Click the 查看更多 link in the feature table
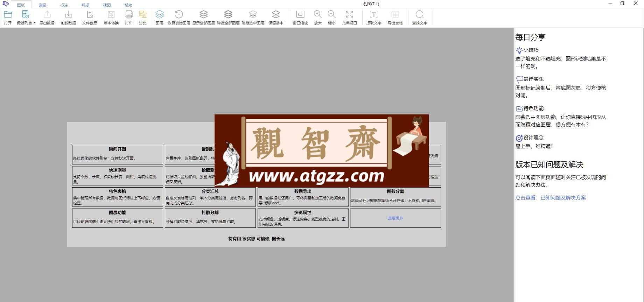 click(x=395, y=218)
